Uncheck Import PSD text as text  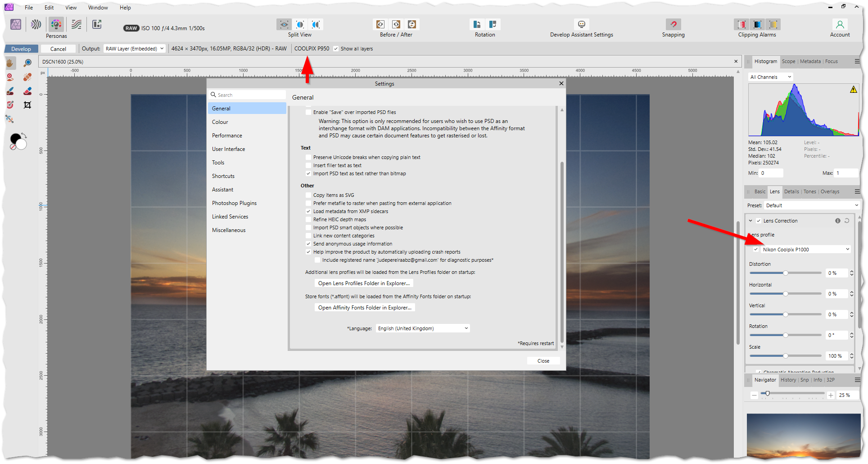tap(308, 173)
